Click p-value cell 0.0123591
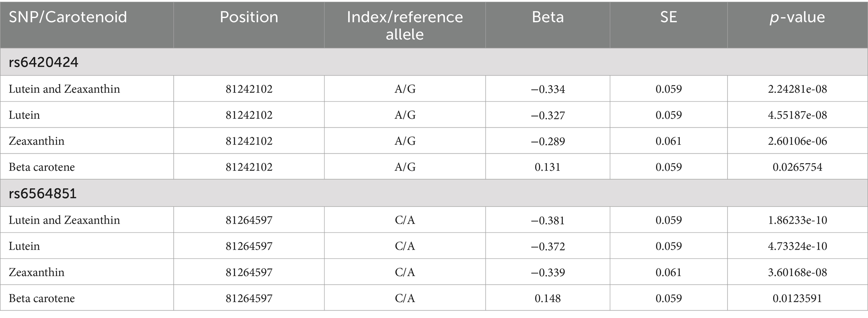868x318 pixels. pyautogui.click(x=797, y=298)
